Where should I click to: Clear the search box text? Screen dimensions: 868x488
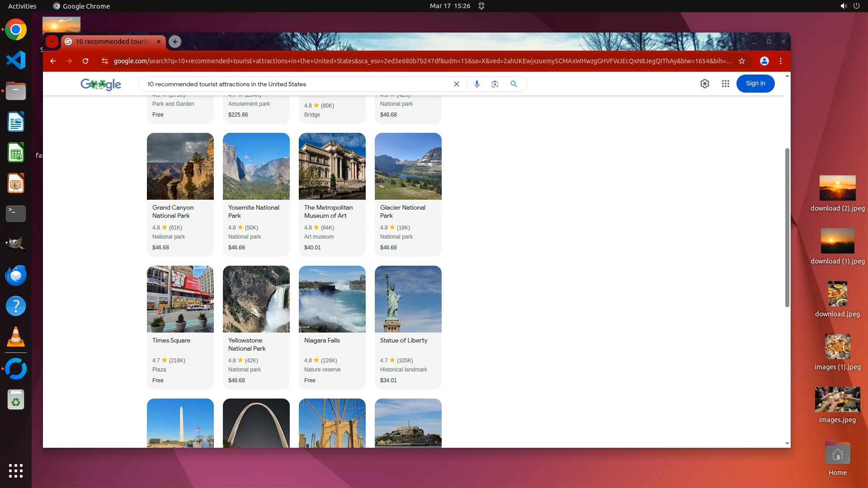point(457,84)
